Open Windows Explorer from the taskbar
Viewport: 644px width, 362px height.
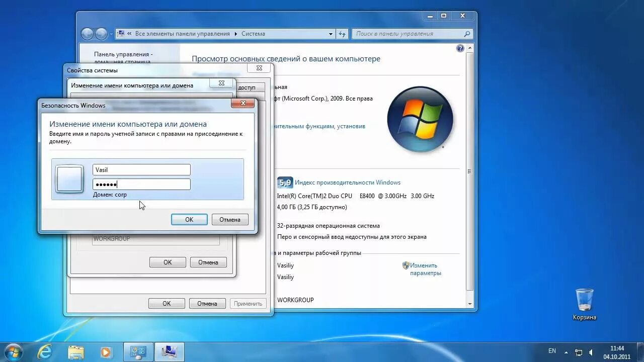pyautogui.click(x=75, y=351)
